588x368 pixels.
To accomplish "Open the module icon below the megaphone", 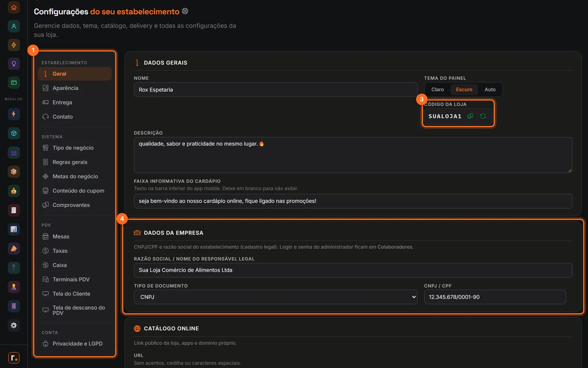I will pyautogui.click(x=14, y=268).
